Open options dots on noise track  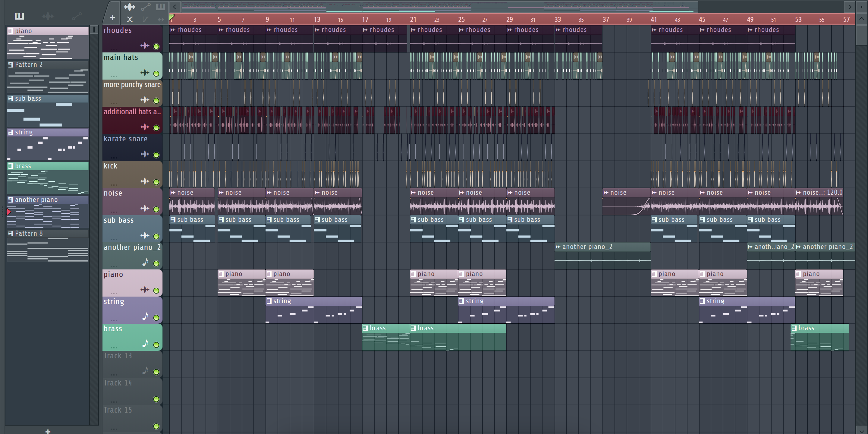[114, 212]
